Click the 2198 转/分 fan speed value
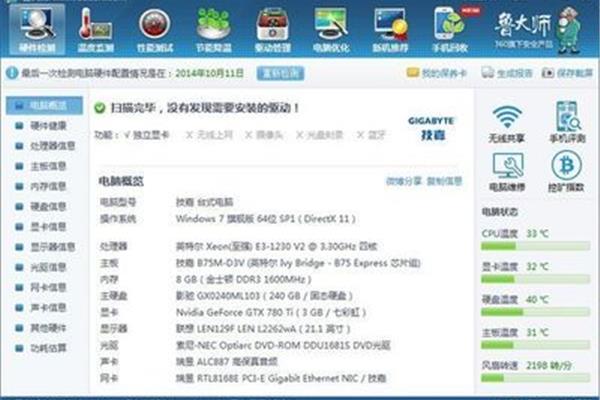The image size is (600, 400). pos(549,366)
